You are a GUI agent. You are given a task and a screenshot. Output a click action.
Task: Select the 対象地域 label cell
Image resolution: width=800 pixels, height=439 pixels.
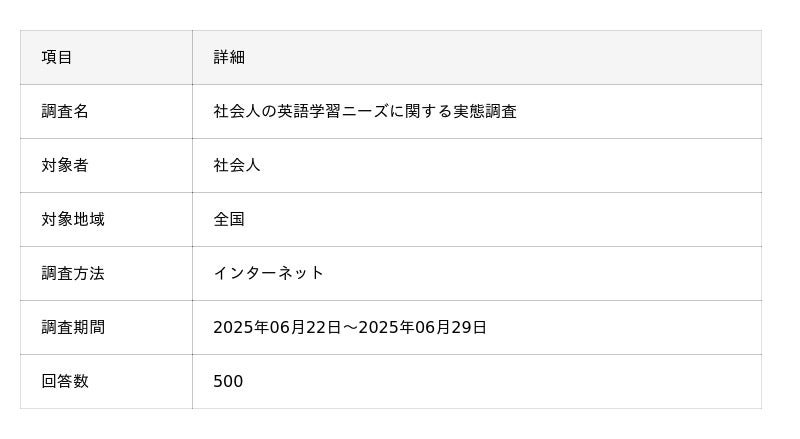(x=106, y=220)
